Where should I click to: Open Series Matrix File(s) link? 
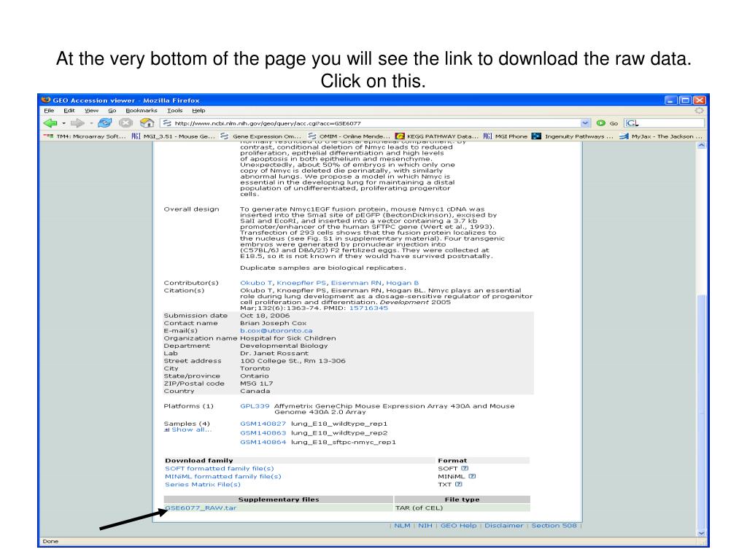tap(203, 484)
